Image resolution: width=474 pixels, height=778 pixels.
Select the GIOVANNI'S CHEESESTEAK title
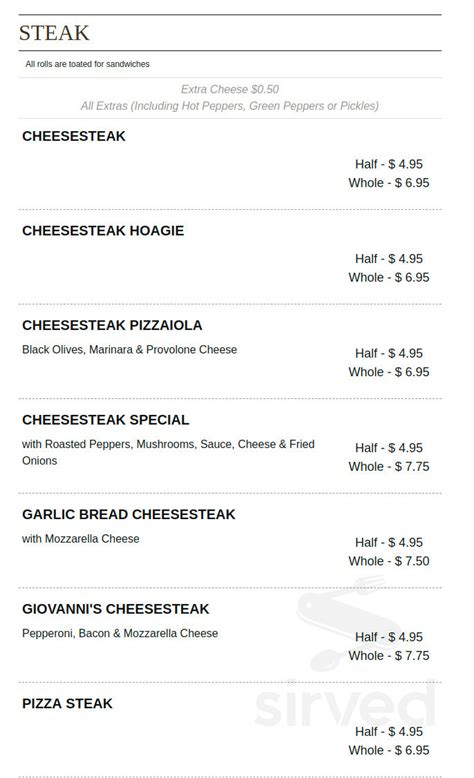point(116,609)
